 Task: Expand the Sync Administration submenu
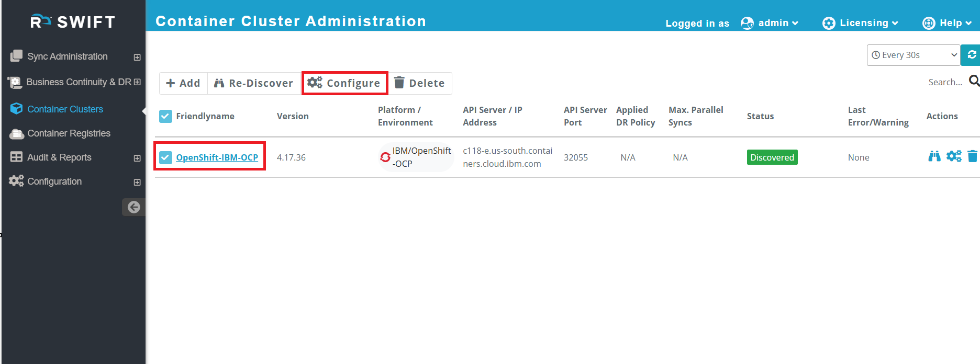[137, 58]
